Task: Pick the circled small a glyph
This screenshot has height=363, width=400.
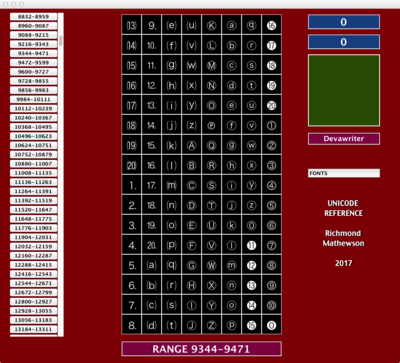Action: [231, 25]
